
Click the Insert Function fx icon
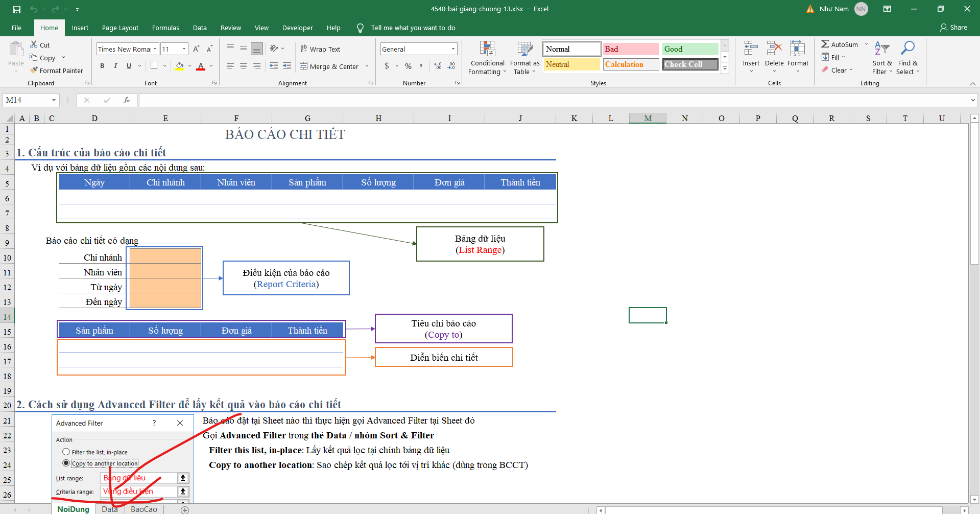[127, 100]
